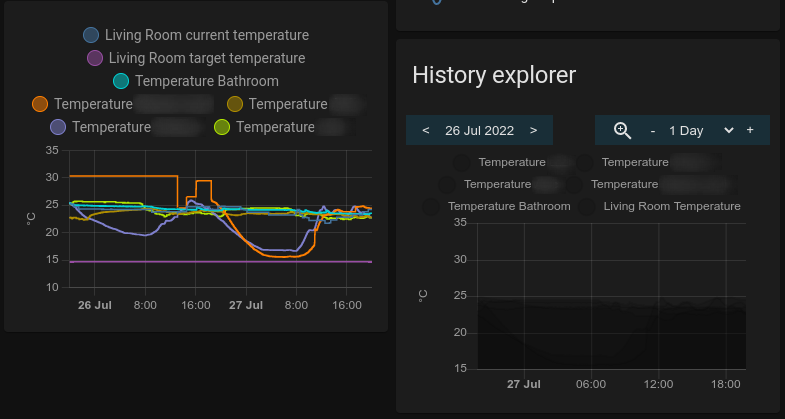The height and width of the screenshot is (419, 785).
Task: Click the 18:00 axis label in History explorer
Action: (725, 384)
